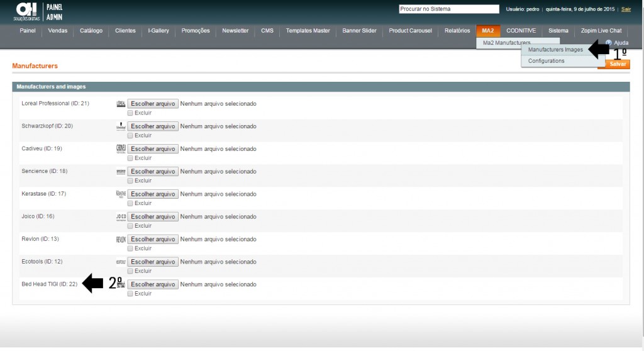Click the Joico (ID: 16) label
The width and height of the screenshot is (644, 351).
pos(38,216)
